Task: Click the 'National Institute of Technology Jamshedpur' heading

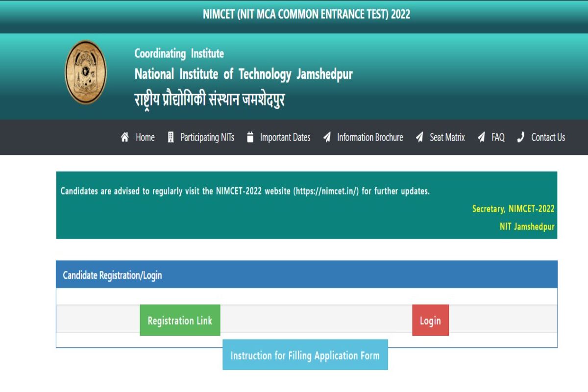Action: tap(244, 74)
